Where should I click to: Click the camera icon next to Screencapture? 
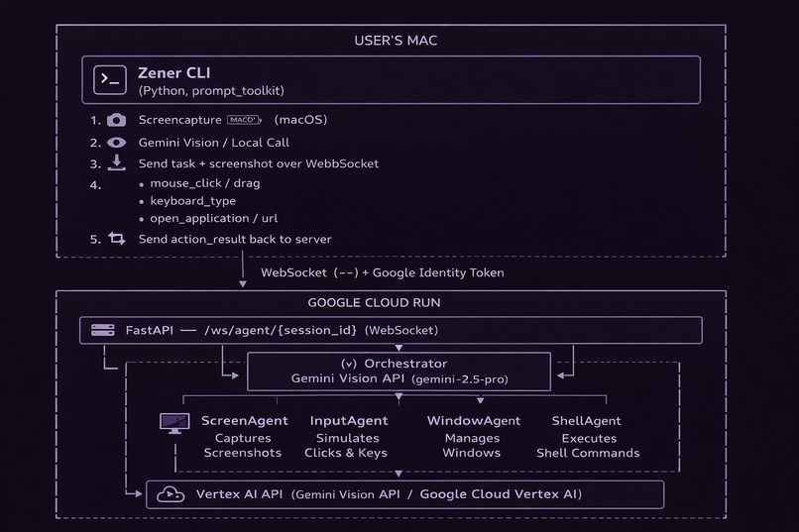point(116,120)
